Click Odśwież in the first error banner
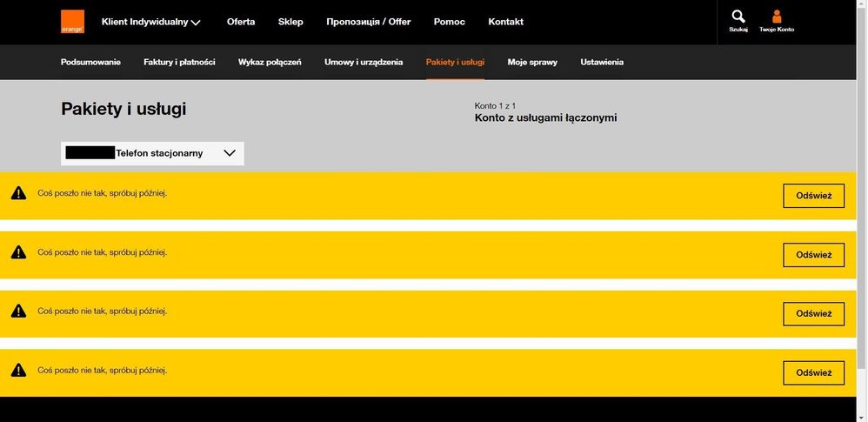The image size is (868, 422). point(814,196)
